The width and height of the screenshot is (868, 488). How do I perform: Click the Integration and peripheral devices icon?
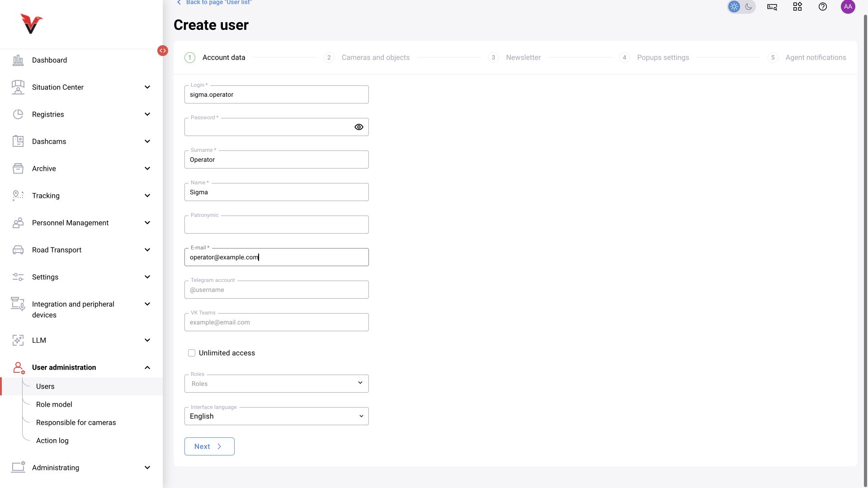pos(18,304)
